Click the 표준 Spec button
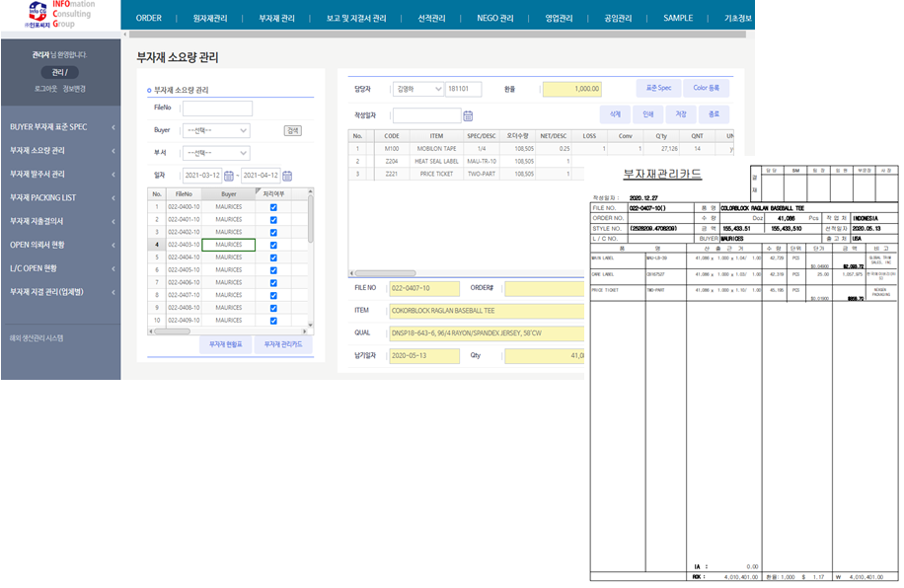 [x=658, y=88]
